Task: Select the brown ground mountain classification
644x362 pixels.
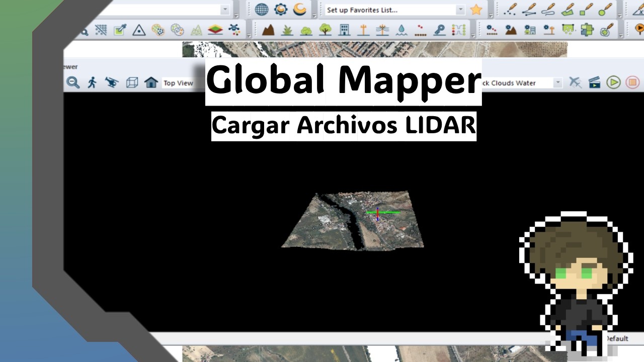Action: [x=268, y=30]
